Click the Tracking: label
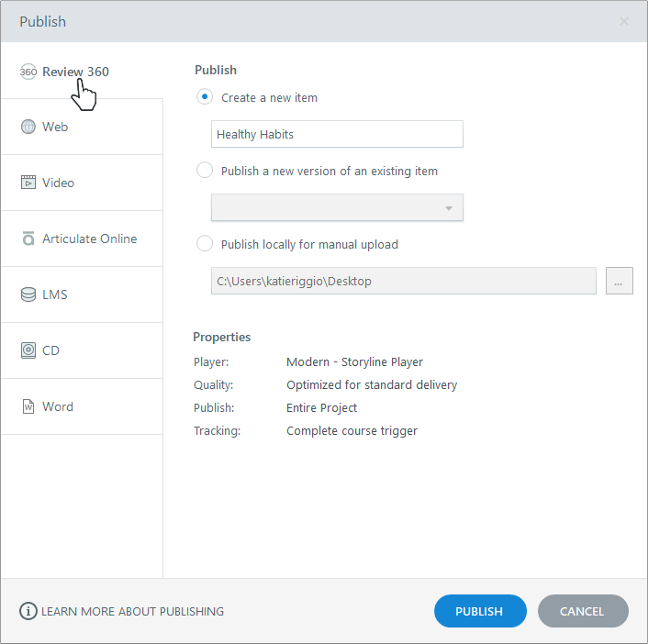This screenshot has width=648, height=644. (x=217, y=431)
